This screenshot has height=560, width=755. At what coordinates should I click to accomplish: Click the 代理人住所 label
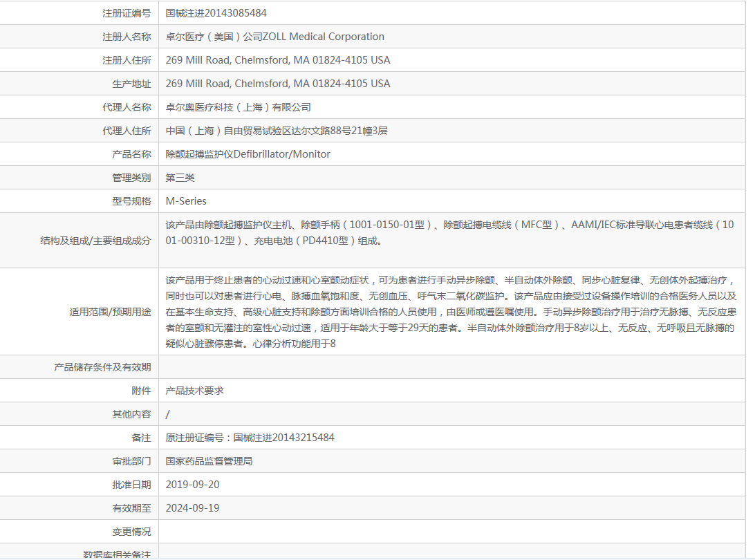coord(127,131)
